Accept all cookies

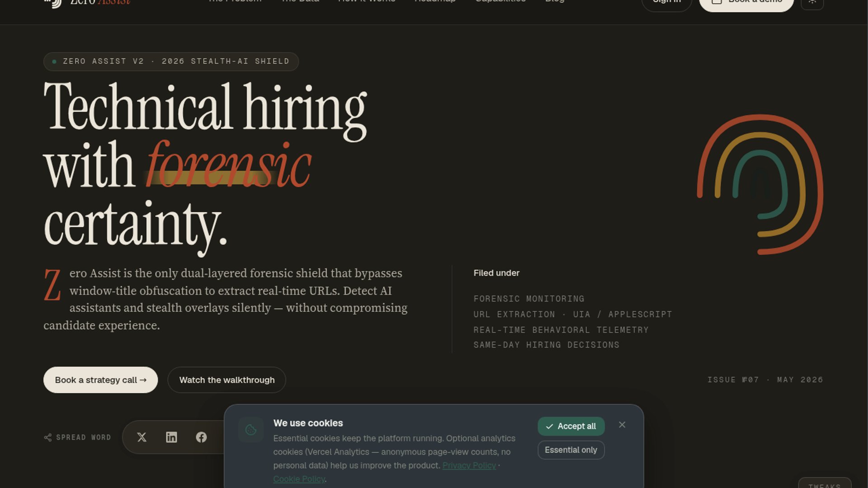pos(571,426)
